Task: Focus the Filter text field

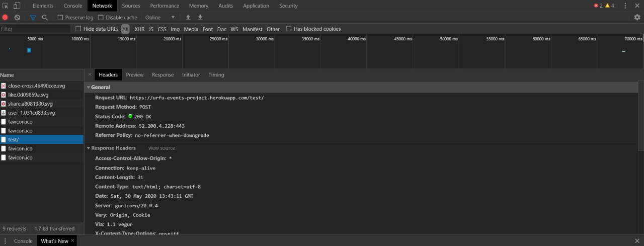Action: click(35, 29)
